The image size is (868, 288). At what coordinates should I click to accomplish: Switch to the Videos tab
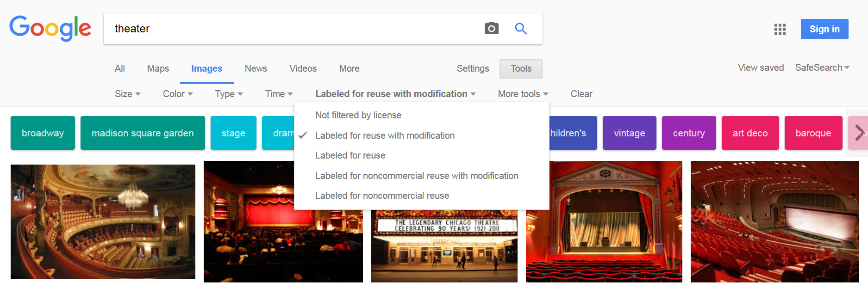[x=303, y=68]
